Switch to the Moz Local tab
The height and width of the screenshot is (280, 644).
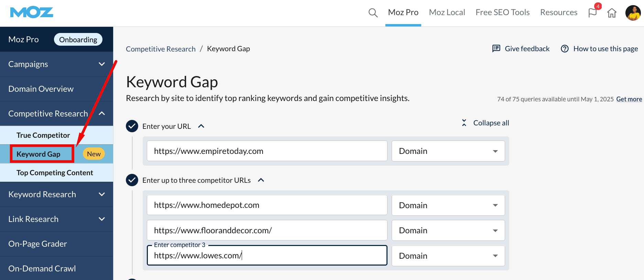(447, 12)
